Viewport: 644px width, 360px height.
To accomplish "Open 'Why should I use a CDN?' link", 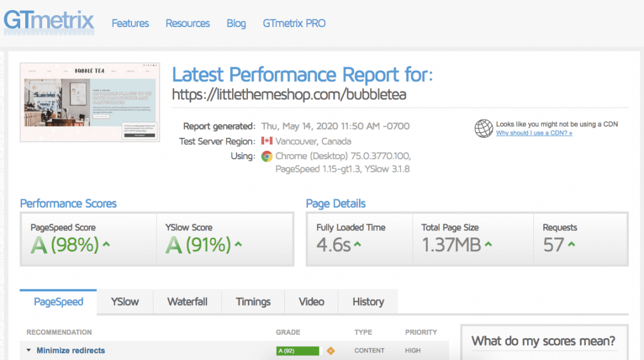I will coord(534,133).
